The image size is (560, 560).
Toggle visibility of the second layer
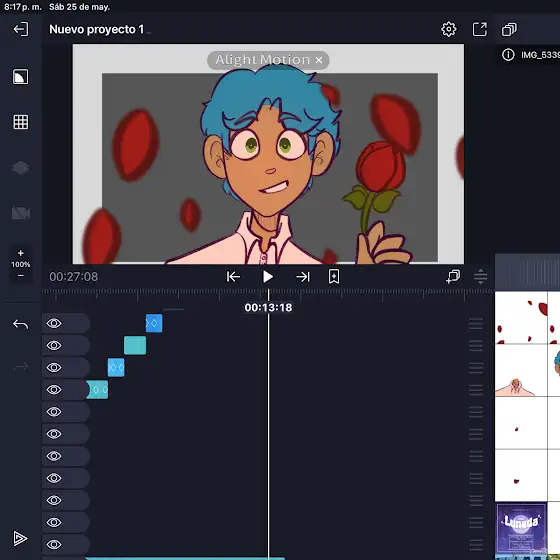point(54,345)
